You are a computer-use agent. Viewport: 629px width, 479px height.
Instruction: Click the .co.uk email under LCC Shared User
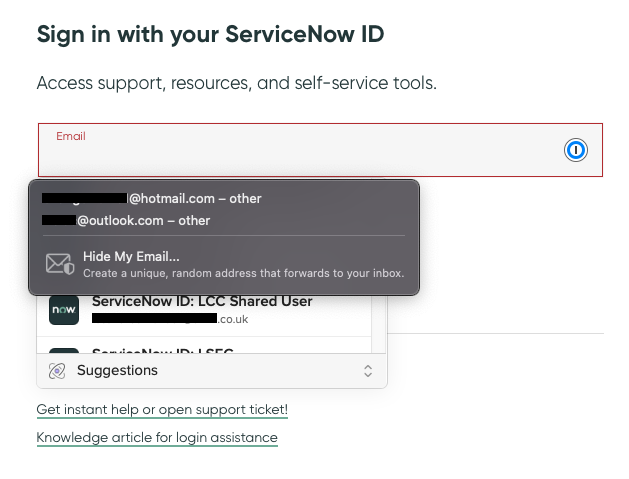pos(170,319)
